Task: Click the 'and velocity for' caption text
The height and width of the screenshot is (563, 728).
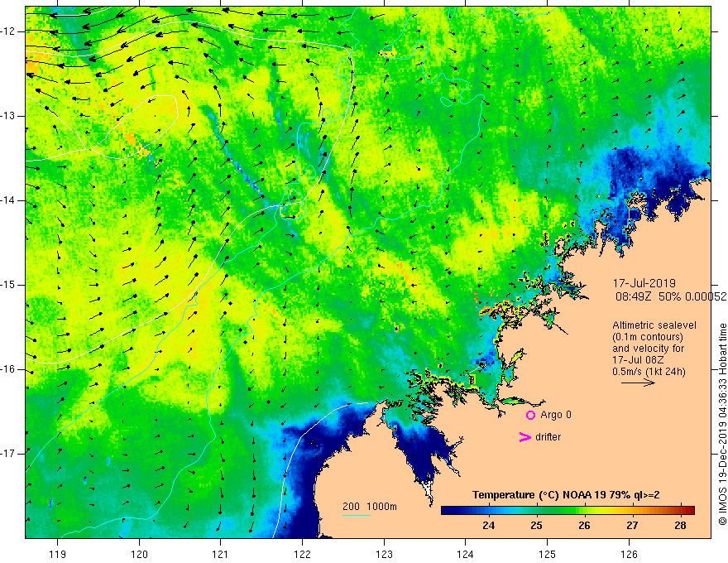Action: point(648,349)
